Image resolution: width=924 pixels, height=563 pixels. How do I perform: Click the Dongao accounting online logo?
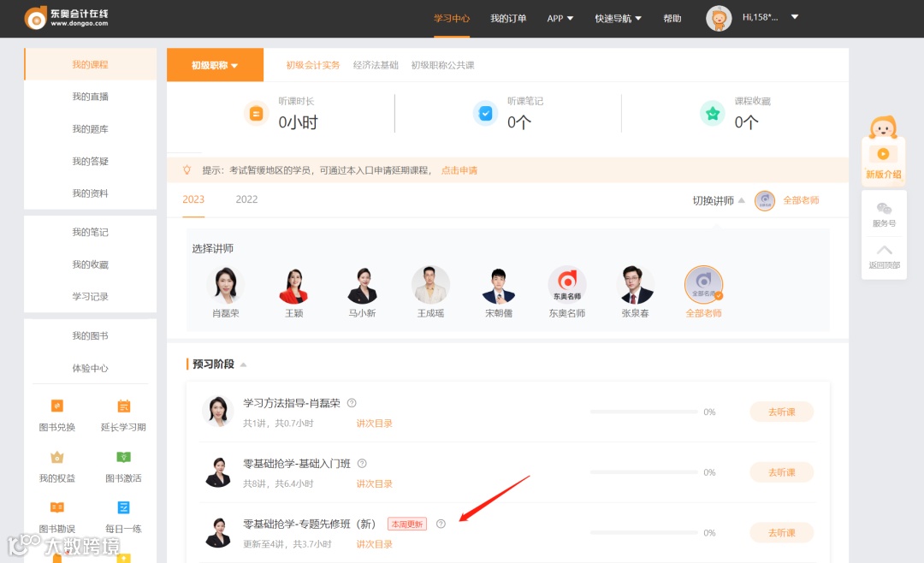(x=67, y=18)
